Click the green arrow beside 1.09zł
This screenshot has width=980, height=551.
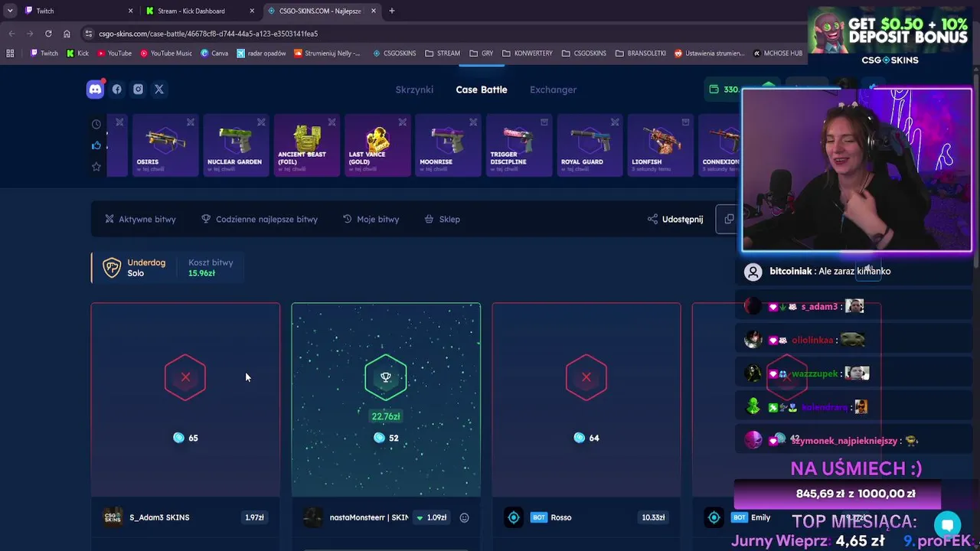tap(420, 518)
